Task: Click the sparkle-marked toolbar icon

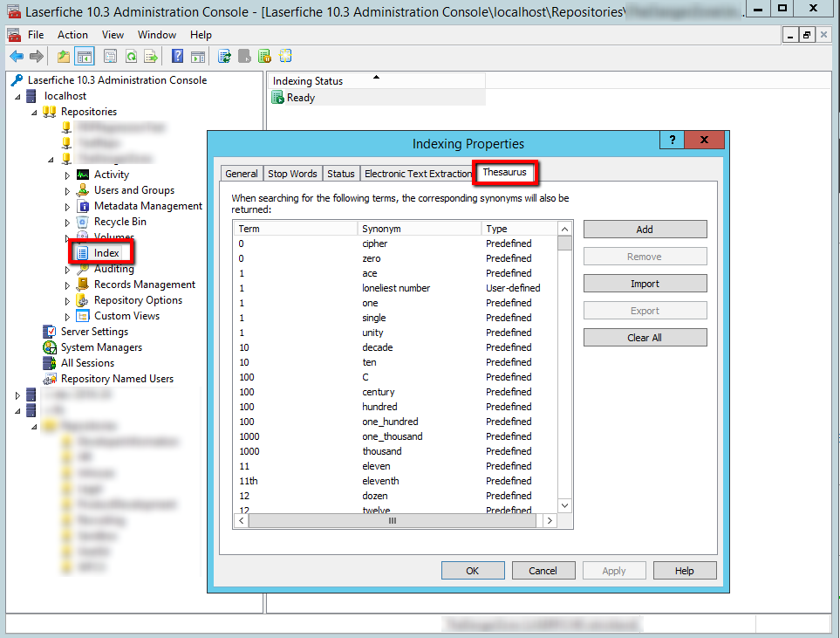Action: coord(285,56)
